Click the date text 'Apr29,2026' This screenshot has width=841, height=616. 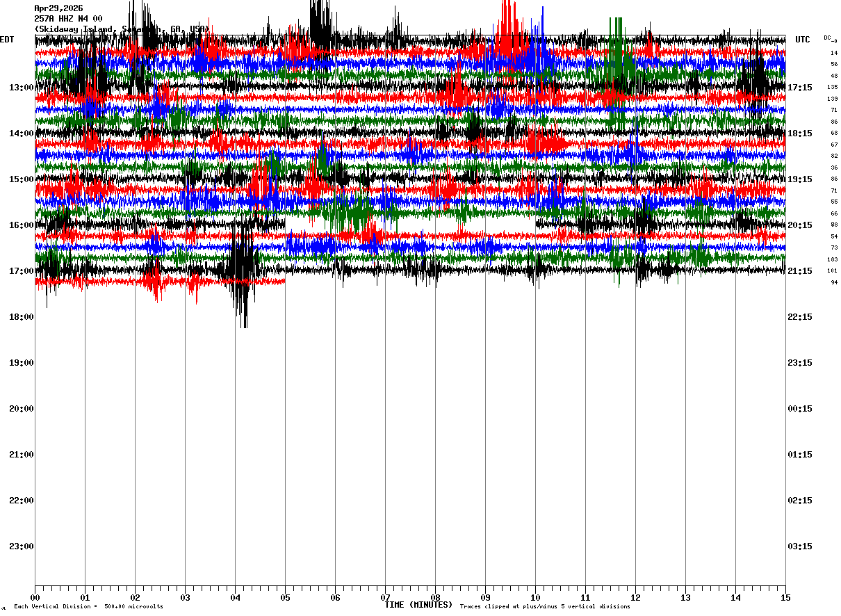tap(58, 8)
